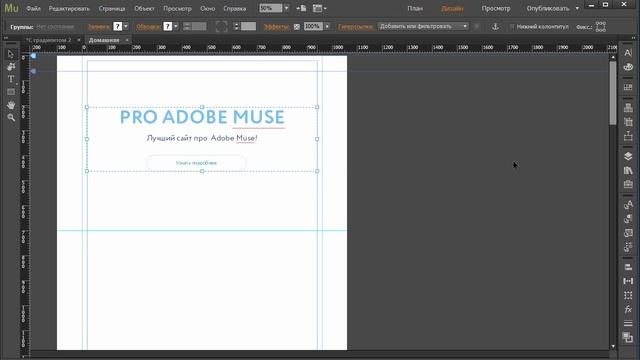Expand the opacity 100% slider arrow

coord(327,27)
